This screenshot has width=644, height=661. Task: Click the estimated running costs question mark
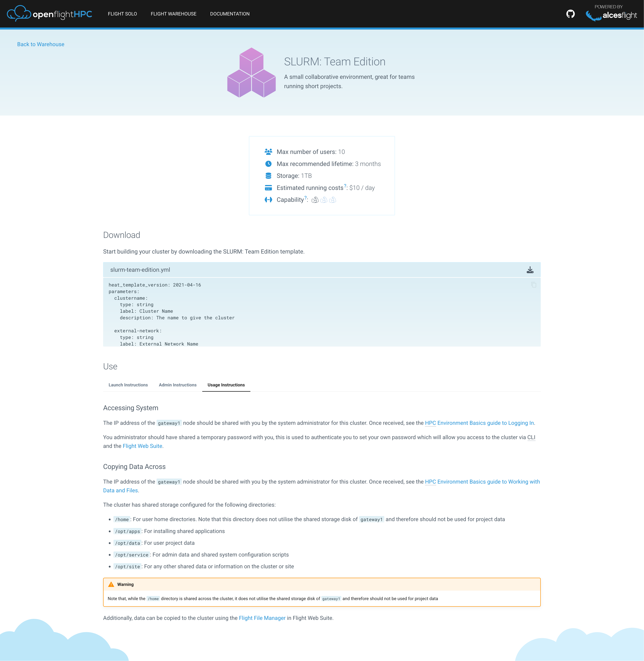[345, 186]
